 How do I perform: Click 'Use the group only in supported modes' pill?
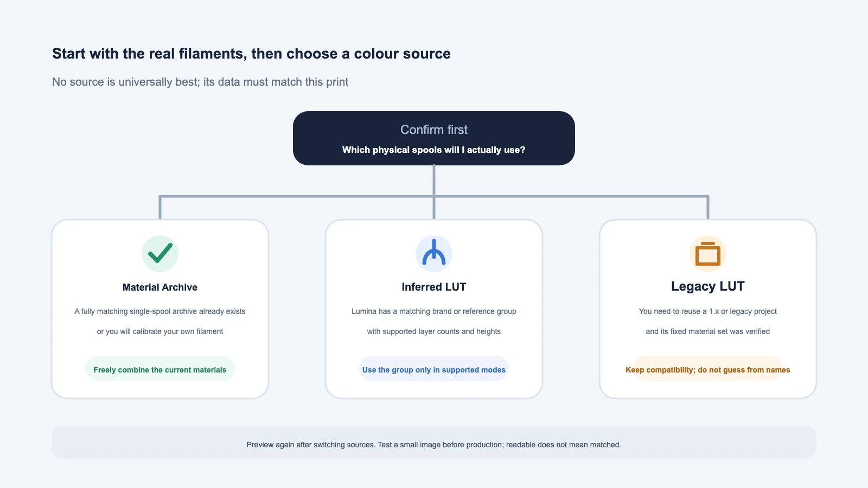pyautogui.click(x=434, y=369)
